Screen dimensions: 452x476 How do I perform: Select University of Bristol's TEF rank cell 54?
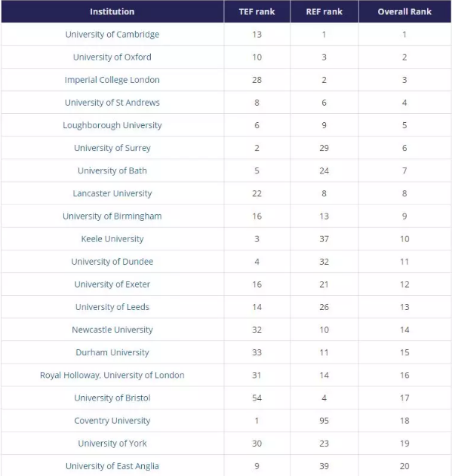(x=257, y=398)
